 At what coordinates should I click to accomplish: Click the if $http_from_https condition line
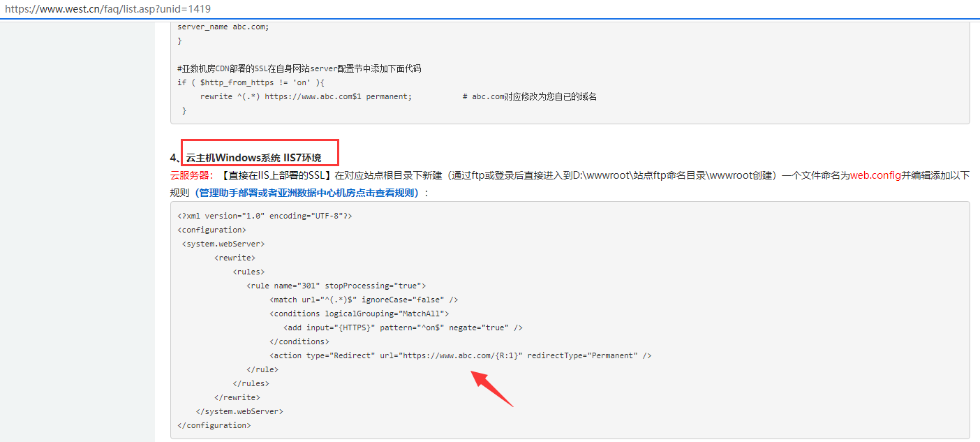pyautogui.click(x=251, y=82)
